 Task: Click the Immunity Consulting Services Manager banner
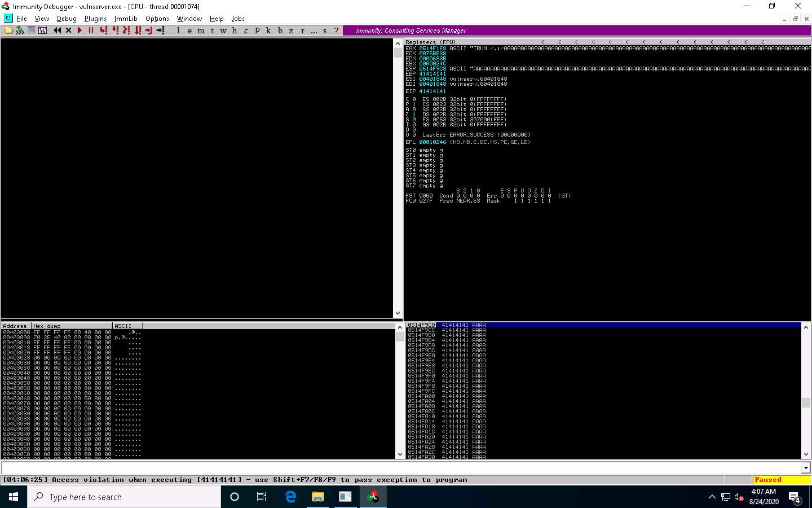click(577, 30)
